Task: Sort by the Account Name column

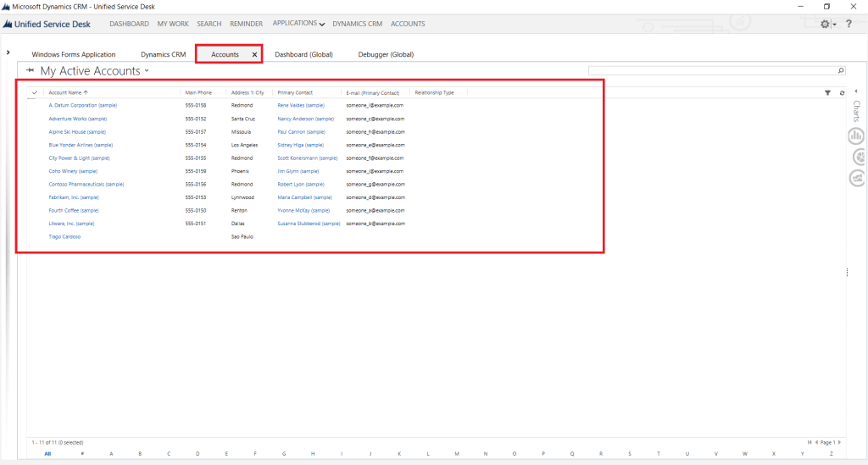Action: (68, 92)
